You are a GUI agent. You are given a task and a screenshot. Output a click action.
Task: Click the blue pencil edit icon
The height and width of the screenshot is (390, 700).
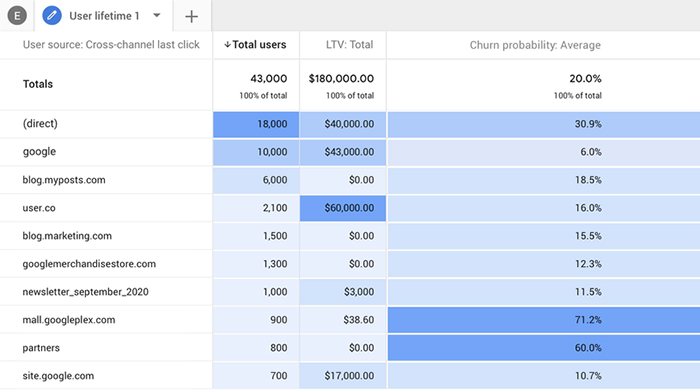[x=52, y=16]
